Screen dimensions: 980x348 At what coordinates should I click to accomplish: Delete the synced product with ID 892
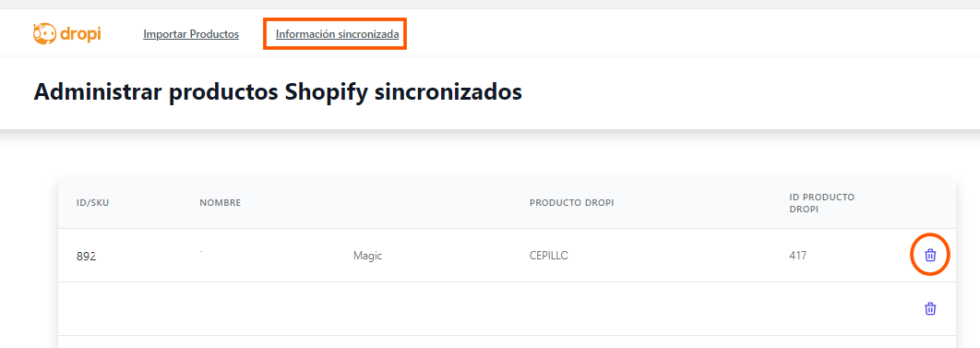(x=930, y=255)
